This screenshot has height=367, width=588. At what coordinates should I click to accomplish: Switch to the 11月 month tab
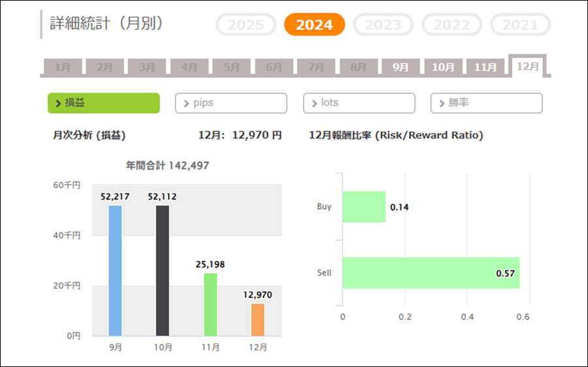pyautogui.click(x=485, y=67)
